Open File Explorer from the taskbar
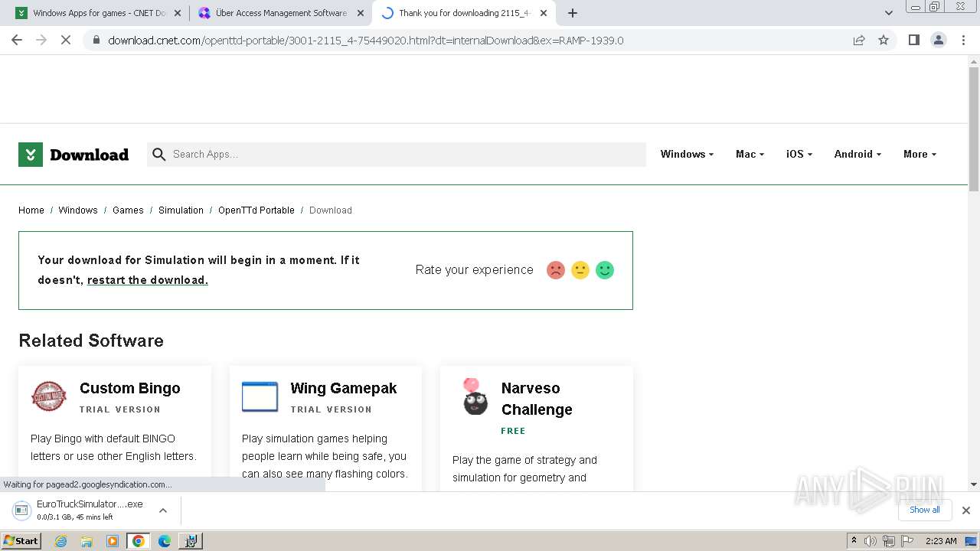Image resolution: width=980 pixels, height=551 pixels. (87, 541)
